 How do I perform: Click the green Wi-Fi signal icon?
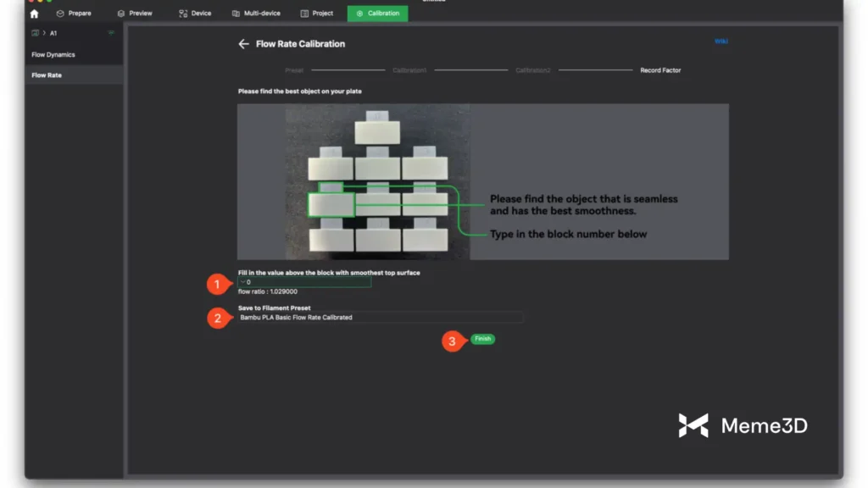[111, 33]
